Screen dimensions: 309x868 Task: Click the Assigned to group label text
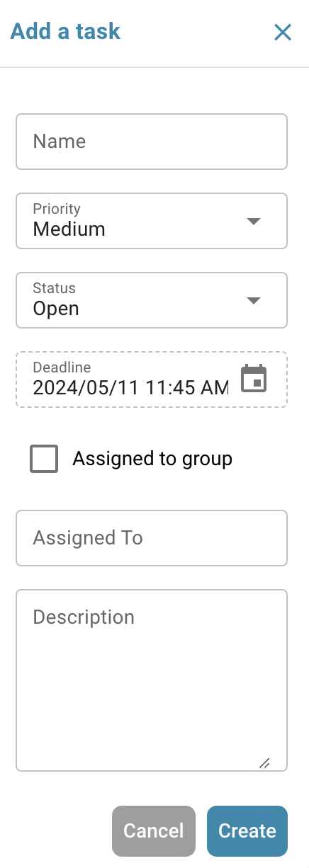point(152,459)
